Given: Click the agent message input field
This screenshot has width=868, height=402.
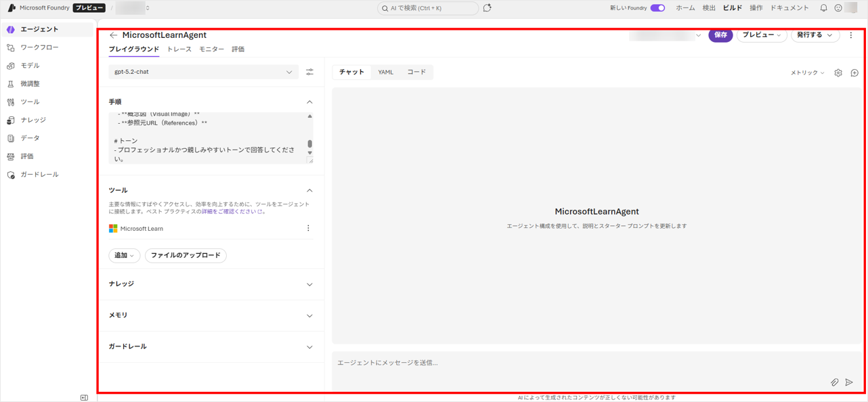Looking at the screenshot, I should [x=576, y=363].
